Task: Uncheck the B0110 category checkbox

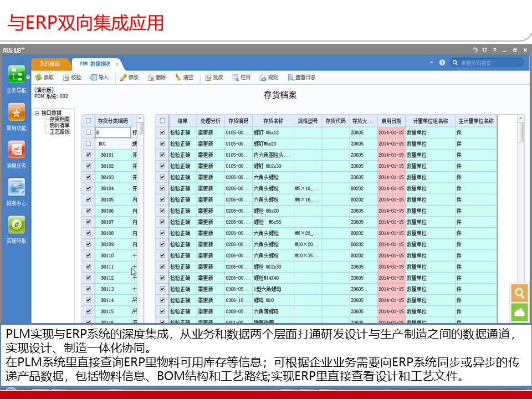Action: pos(88,255)
